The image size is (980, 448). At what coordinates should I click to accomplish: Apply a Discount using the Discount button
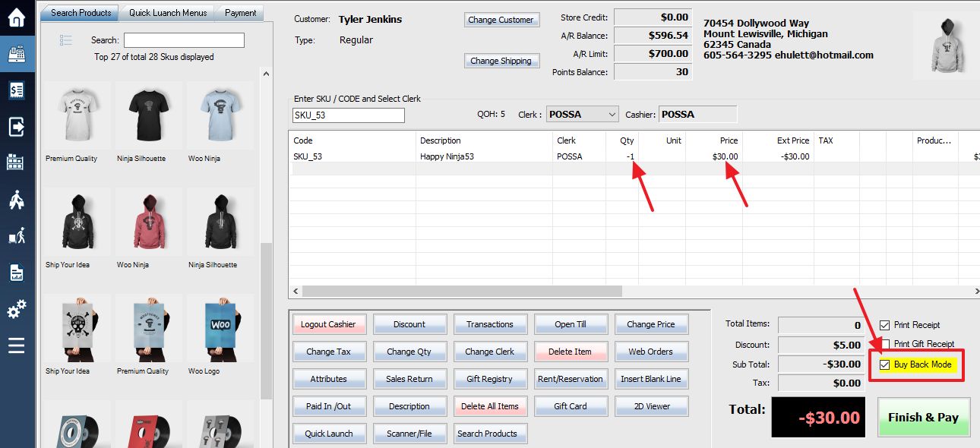click(409, 324)
